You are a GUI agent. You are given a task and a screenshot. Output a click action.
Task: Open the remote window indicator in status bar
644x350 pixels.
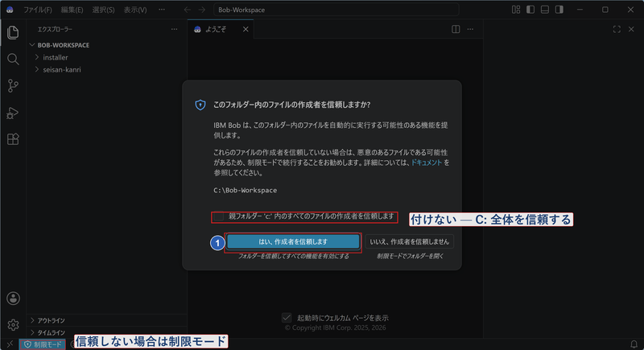[10, 344]
